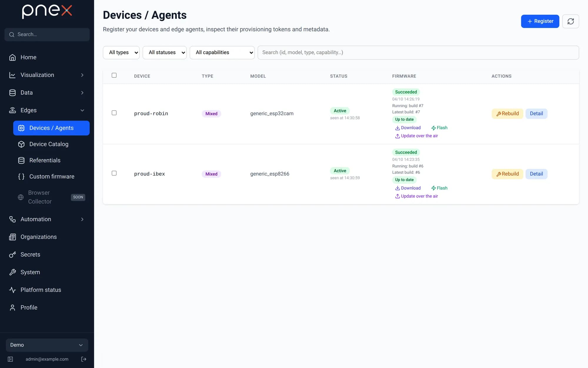
Task: Update proud-robin over the air
Action: [416, 136]
